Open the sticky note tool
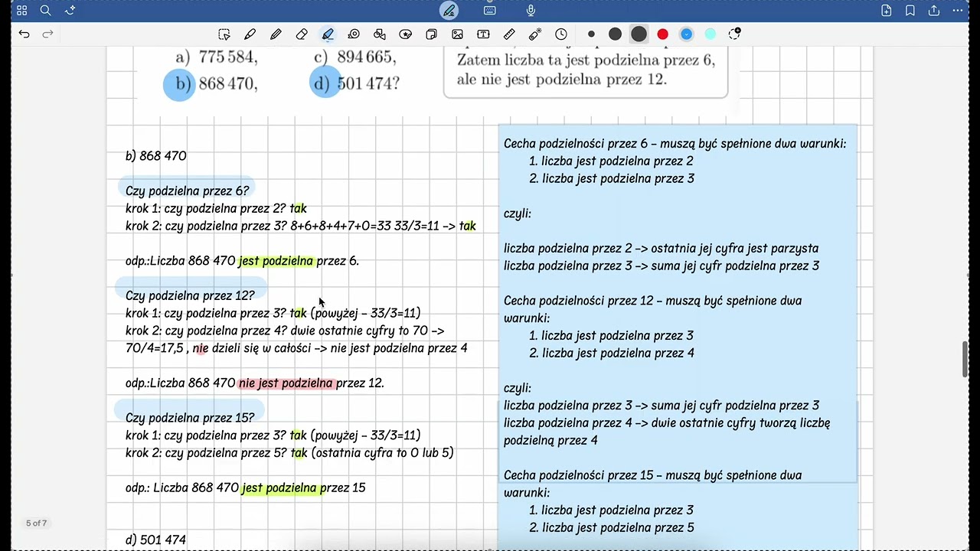The image size is (980, 551). click(432, 34)
